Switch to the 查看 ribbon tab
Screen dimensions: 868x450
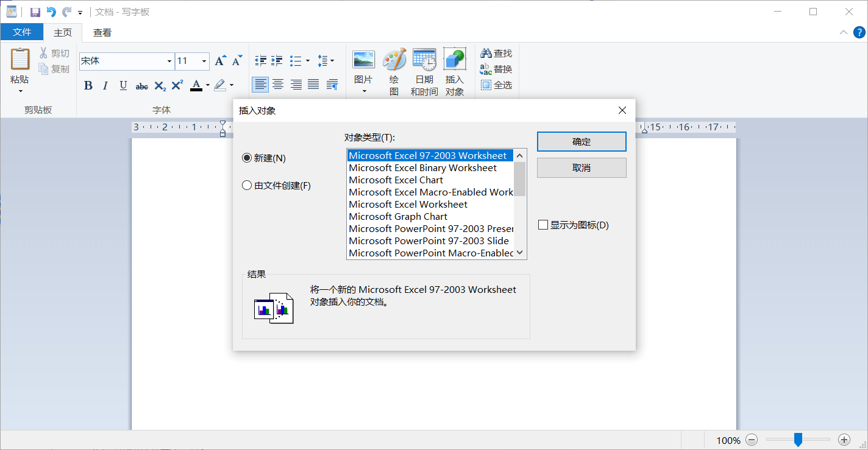tap(102, 32)
